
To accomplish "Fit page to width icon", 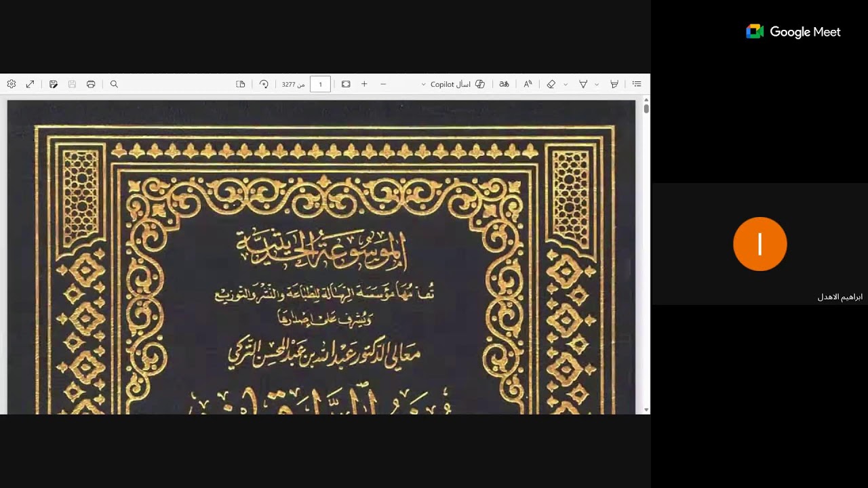I will (x=346, y=84).
